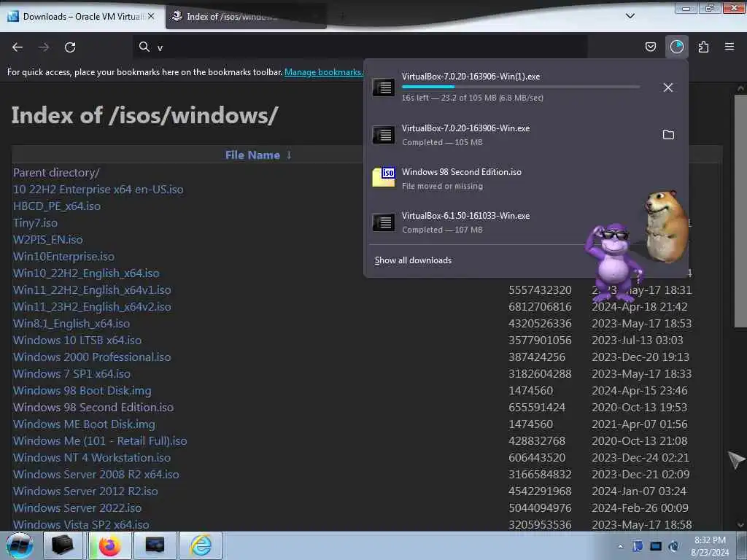Open the Extensions puzzle icon

703,47
